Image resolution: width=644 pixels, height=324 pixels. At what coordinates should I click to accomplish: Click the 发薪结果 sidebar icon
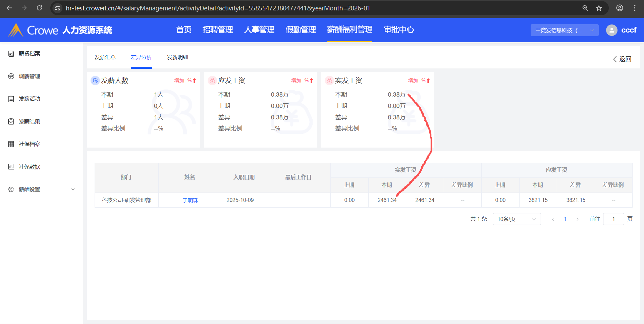coord(11,121)
